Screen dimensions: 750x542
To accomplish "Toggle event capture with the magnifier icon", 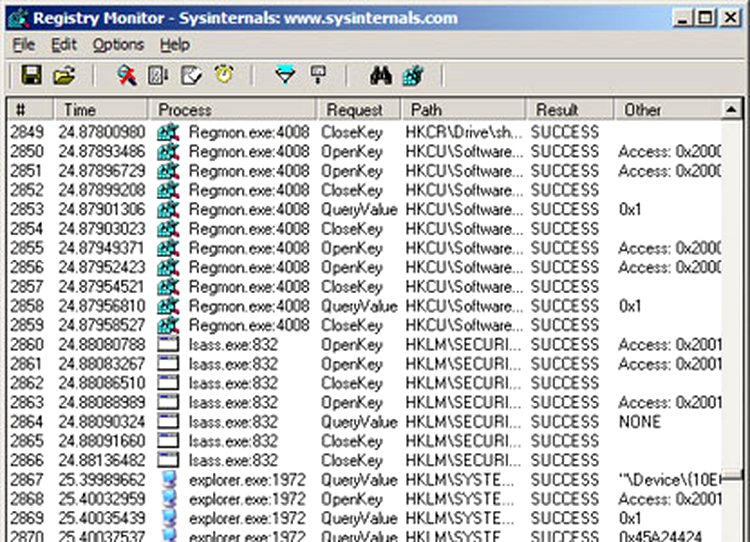I will coord(126,75).
